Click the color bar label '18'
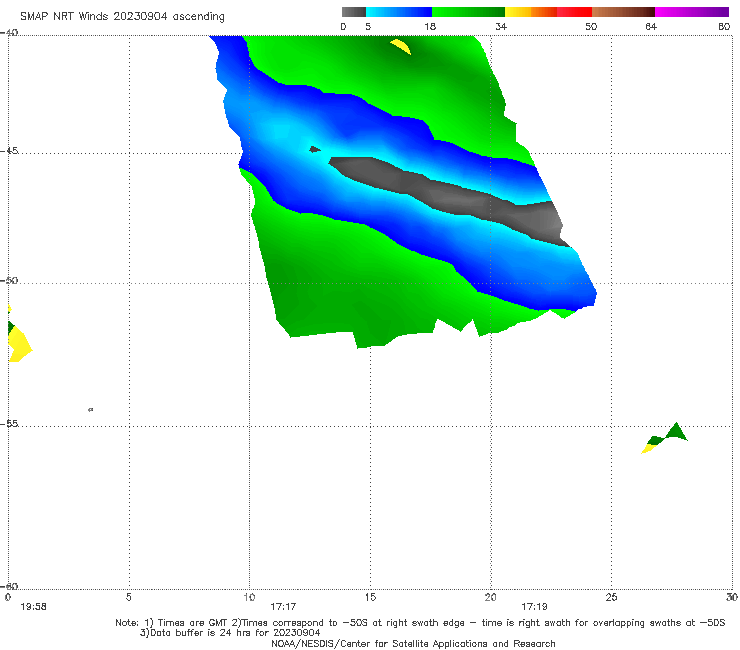Screen dimensions: 740x650 [429, 27]
